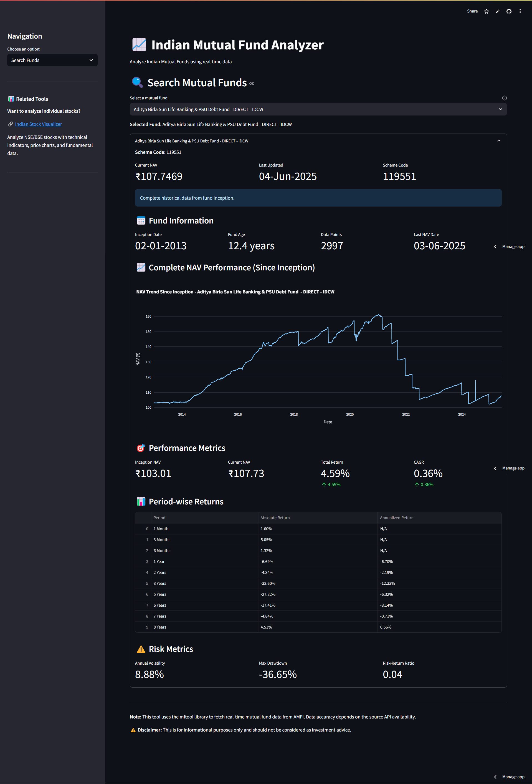The image size is (532, 784).
Task: Open the three-dot main menu
Action: [x=520, y=11]
